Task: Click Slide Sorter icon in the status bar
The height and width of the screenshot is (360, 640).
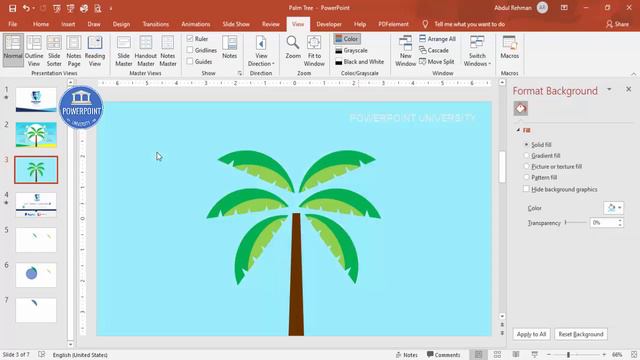Action: click(x=497, y=355)
